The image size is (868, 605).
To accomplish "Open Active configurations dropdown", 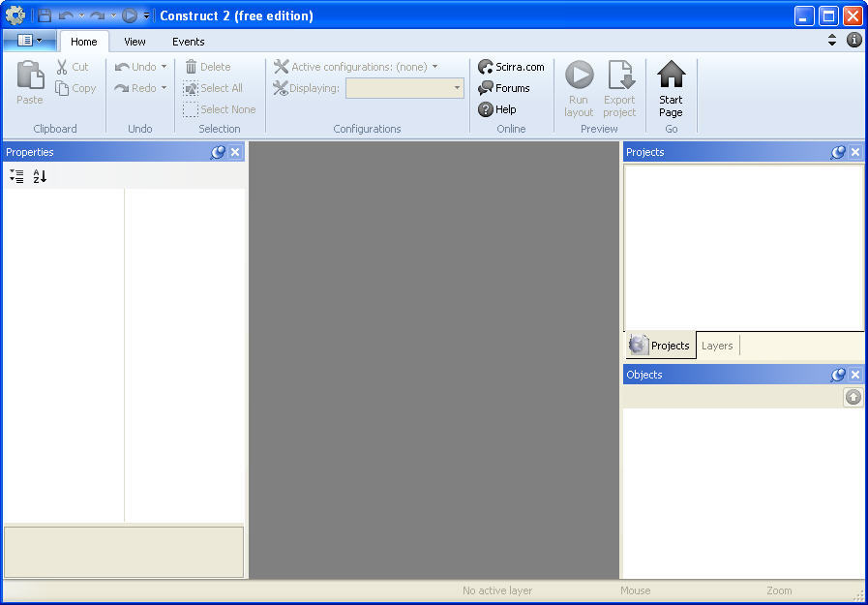I will click(x=356, y=67).
